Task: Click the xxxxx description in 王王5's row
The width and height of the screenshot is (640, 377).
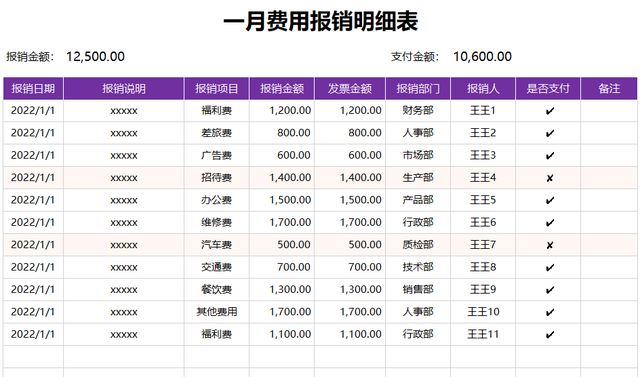Action: 124,200
